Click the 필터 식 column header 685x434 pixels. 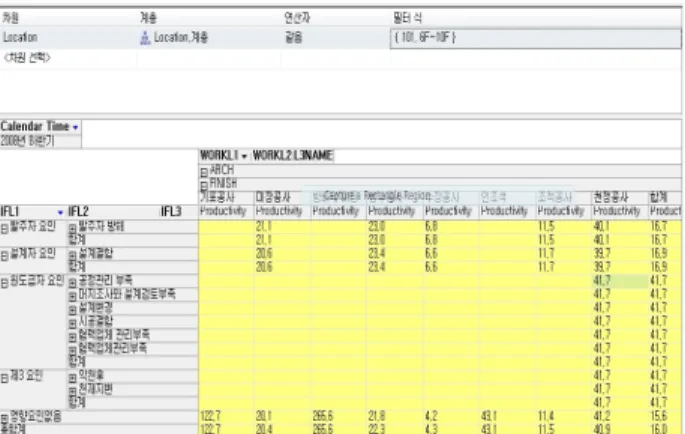[x=408, y=18]
